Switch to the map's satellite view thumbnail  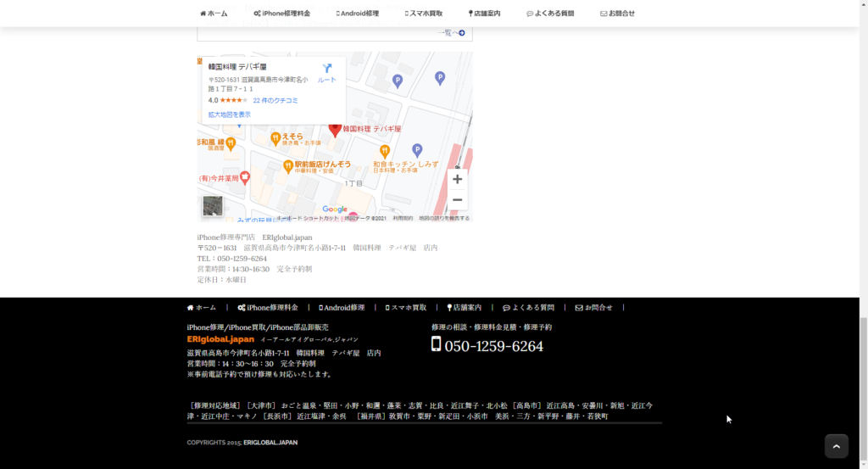(213, 205)
